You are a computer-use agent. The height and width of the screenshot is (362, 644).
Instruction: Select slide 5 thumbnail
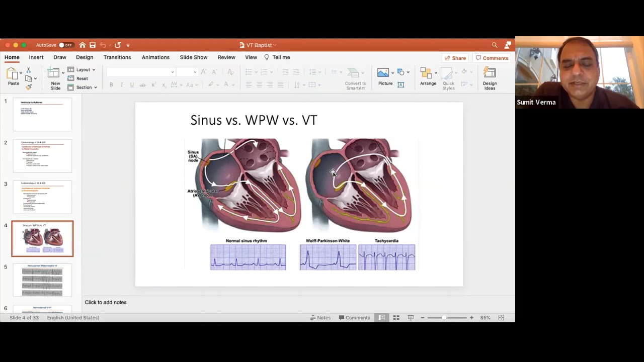coord(42,280)
